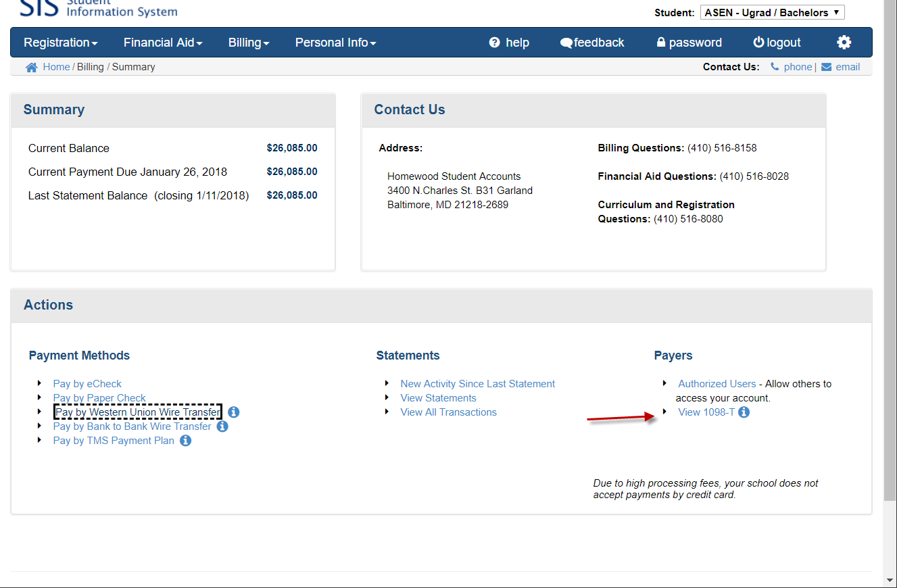Open the View 1098-T link
897x588 pixels.
(706, 412)
